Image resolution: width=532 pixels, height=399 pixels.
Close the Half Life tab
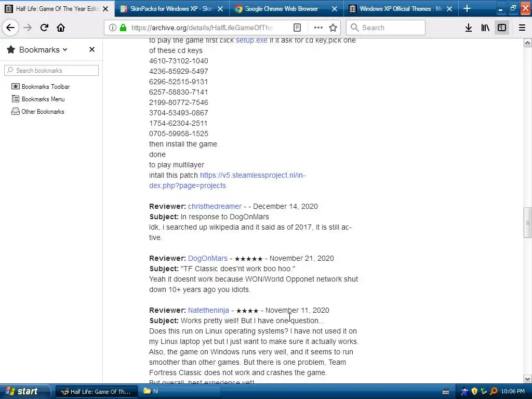tap(105, 9)
